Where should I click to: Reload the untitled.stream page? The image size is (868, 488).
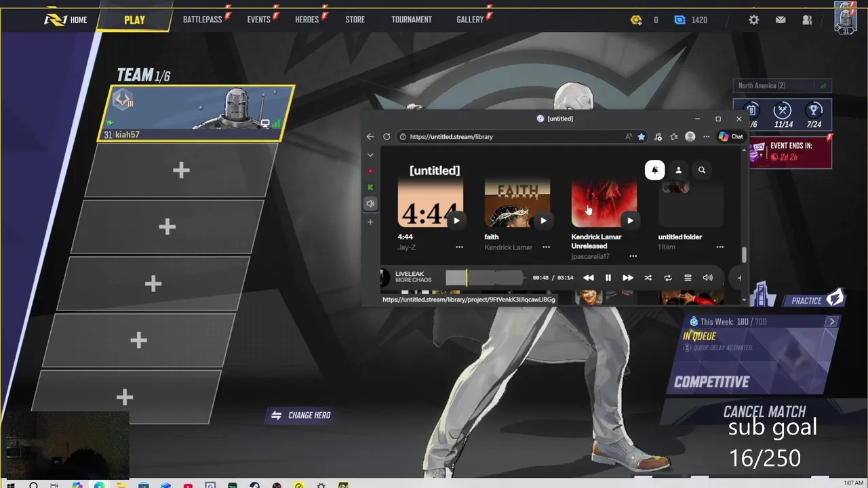(x=387, y=136)
